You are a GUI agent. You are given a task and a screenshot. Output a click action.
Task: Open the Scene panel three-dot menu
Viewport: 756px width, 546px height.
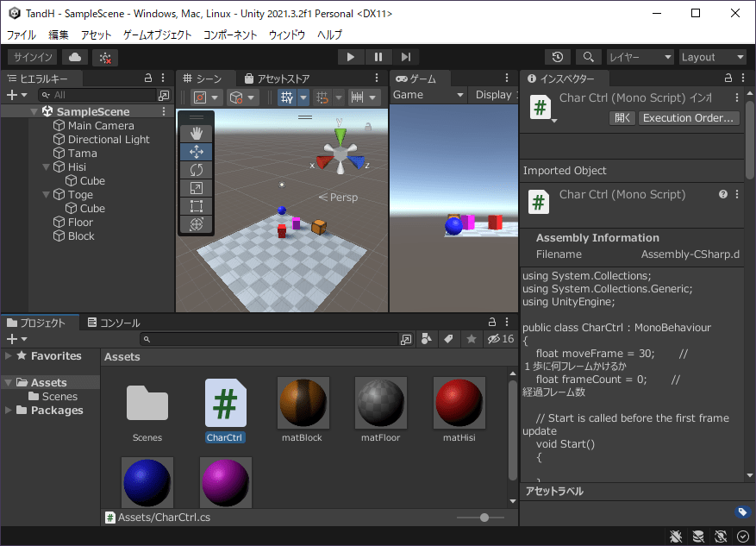coord(377,78)
